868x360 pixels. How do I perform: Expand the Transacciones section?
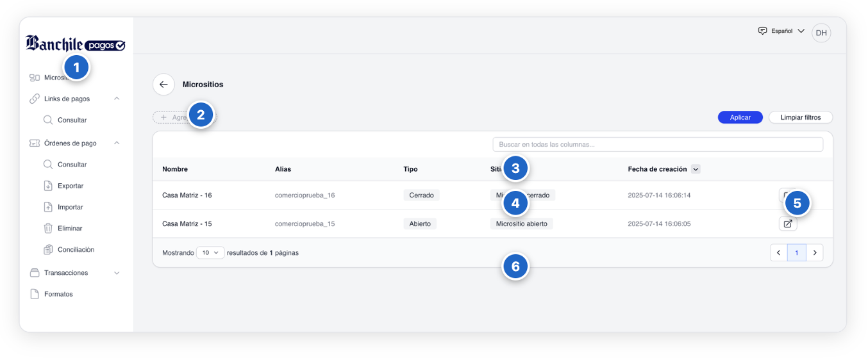(117, 273)
